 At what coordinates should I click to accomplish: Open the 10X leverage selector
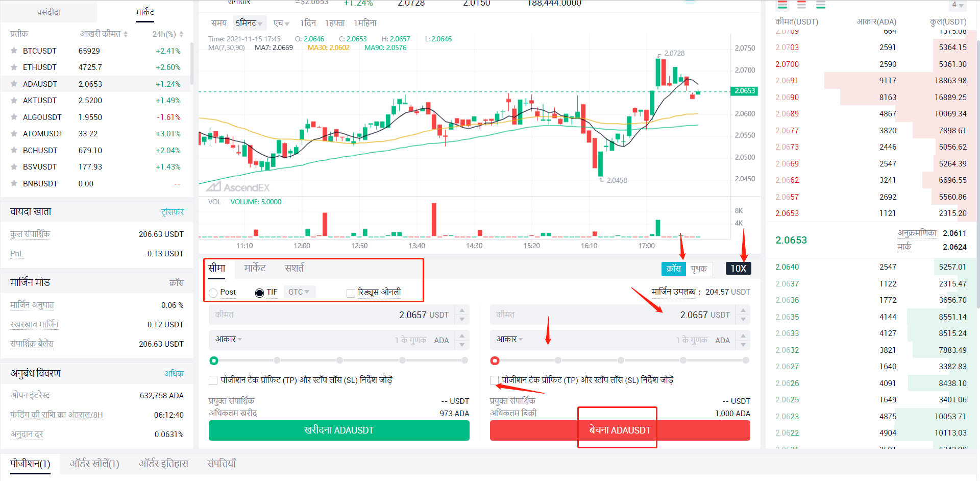[738, 269]
